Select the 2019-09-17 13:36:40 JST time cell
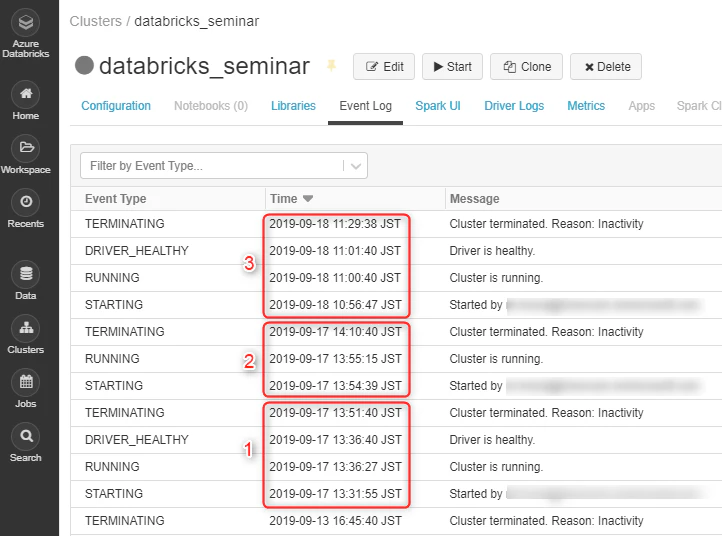This screenshot has width=722, height=536. point(335,440)
